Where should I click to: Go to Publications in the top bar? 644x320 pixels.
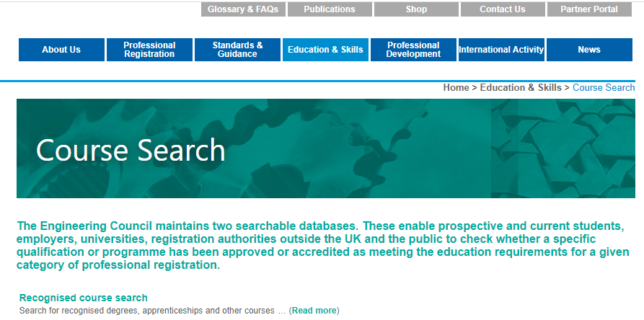pyautogui.click(x=330, y=9)
